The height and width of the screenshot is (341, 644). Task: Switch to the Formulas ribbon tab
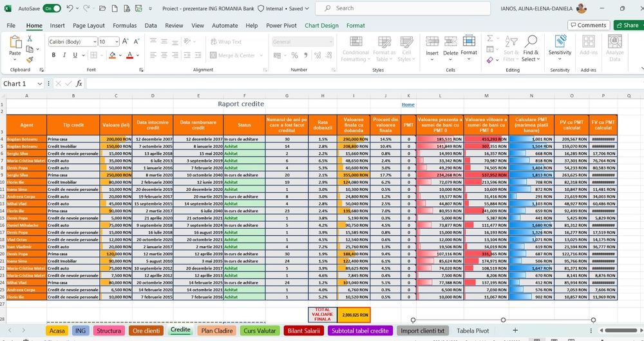coord(125,26)
